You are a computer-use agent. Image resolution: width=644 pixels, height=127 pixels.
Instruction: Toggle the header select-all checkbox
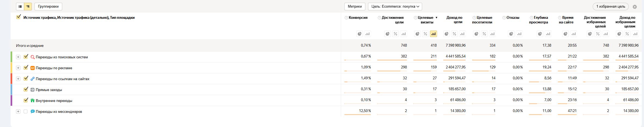click(18, 17)
